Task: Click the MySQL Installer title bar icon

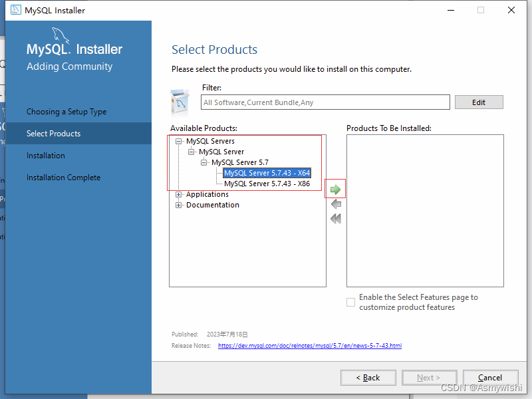Action: coord(15,10)
